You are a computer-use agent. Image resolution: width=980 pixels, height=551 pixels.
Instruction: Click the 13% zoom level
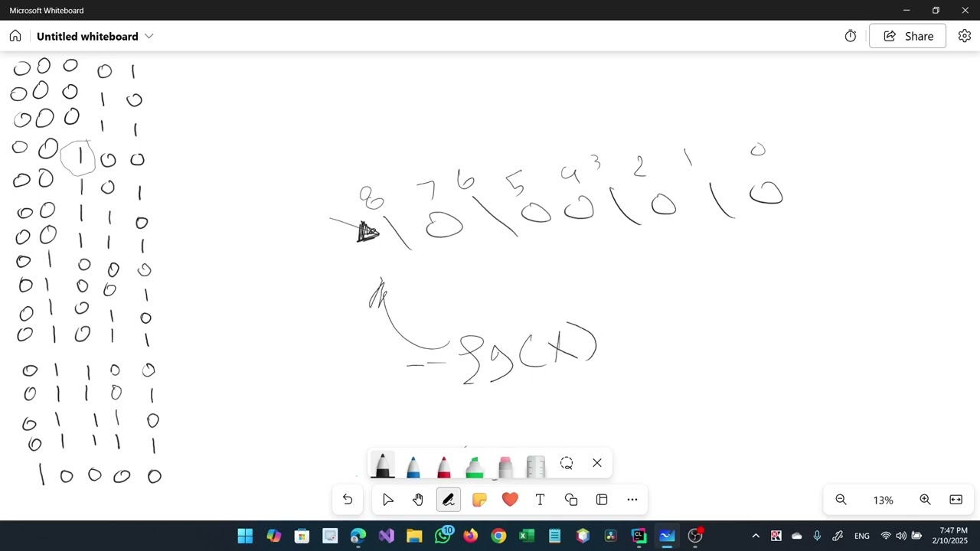click(x=883, y=500)
